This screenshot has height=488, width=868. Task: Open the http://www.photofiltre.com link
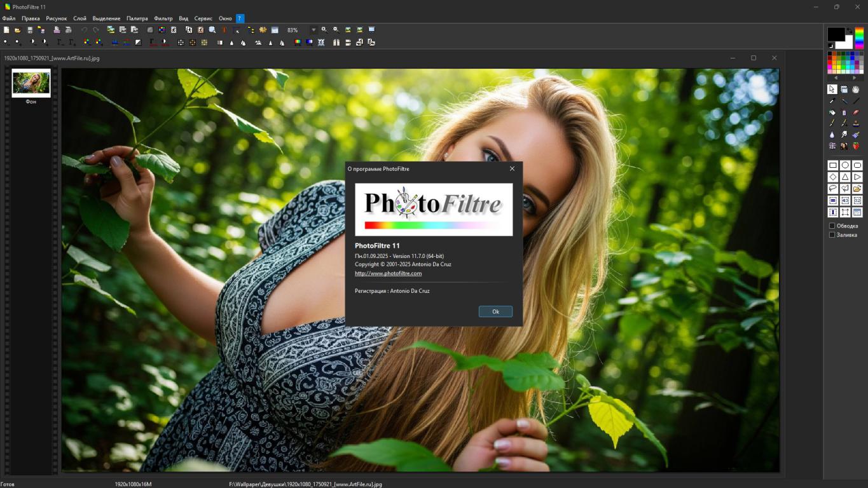(388, 273)
